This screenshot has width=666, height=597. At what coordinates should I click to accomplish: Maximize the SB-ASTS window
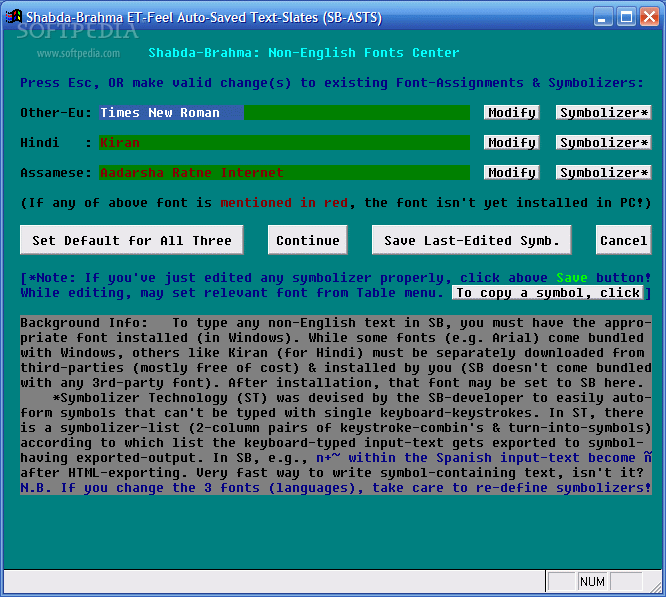tap(626, 17)
